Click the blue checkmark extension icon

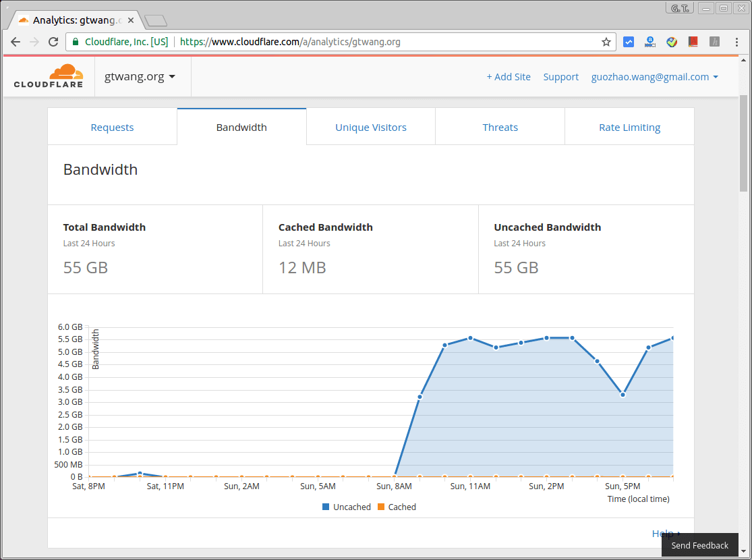pyautogui.click(x=628, y=41)
